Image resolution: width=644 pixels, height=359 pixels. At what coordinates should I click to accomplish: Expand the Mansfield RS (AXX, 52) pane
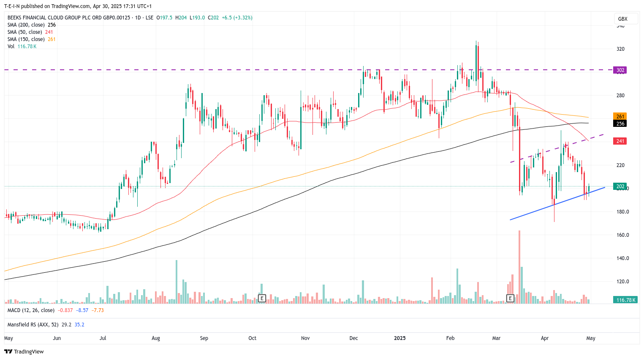pyautogui.click(x=33, y=325)
